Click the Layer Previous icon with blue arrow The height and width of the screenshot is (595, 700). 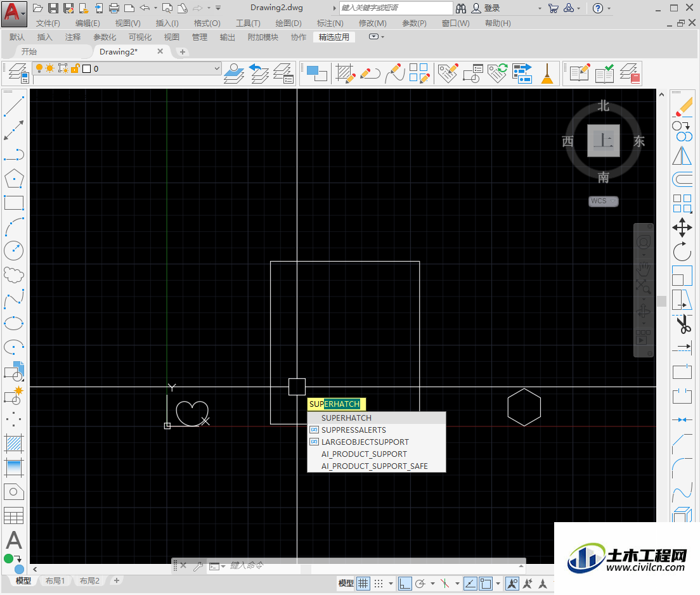click(259, 73)
